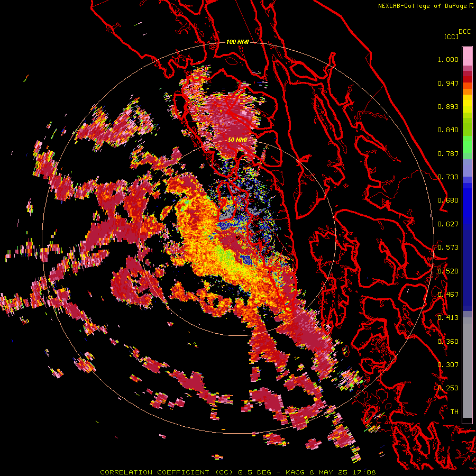Screen dimensions: 476x476
Task: Click the 0.413 legend value
Action: (x=448, y=318)
